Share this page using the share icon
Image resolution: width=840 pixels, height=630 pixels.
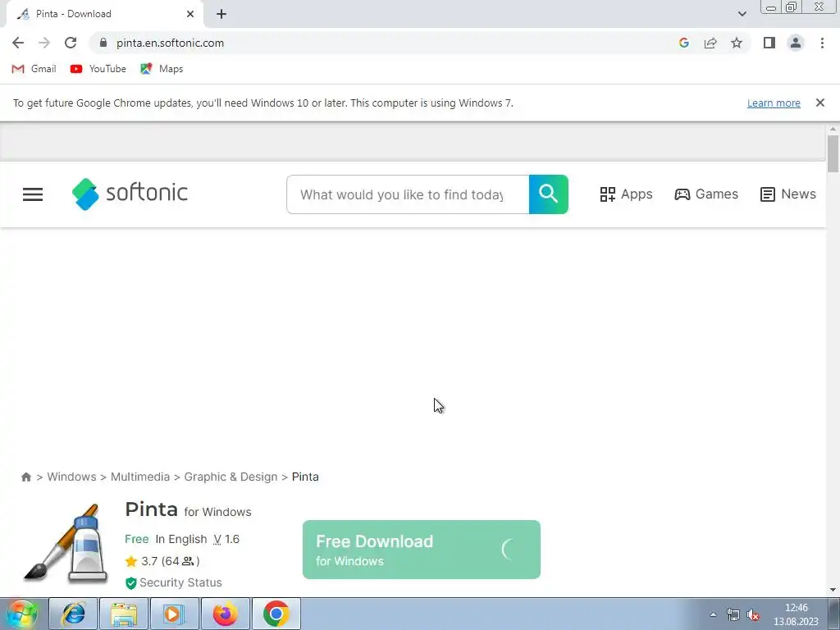pyautogui.click(x=710, y=43)
